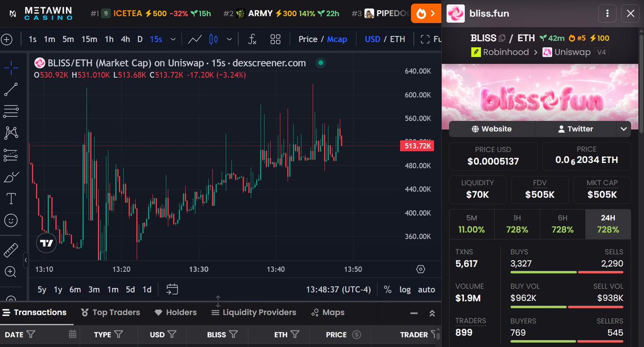Expand the social links dropdown chevron
This screenshot has height=347, width=644.
(623, 129)
